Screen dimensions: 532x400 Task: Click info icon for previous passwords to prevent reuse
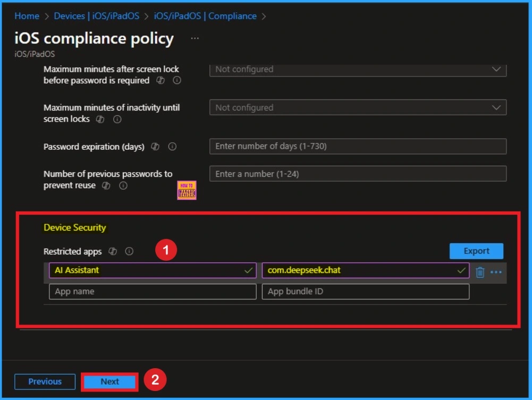[x=123, y=185]
